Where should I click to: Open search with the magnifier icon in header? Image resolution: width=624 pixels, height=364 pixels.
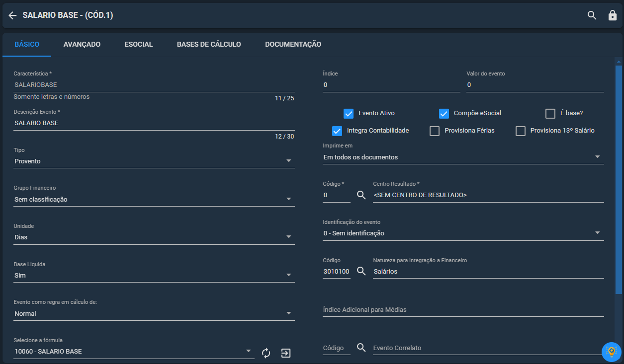pos(592,15)
